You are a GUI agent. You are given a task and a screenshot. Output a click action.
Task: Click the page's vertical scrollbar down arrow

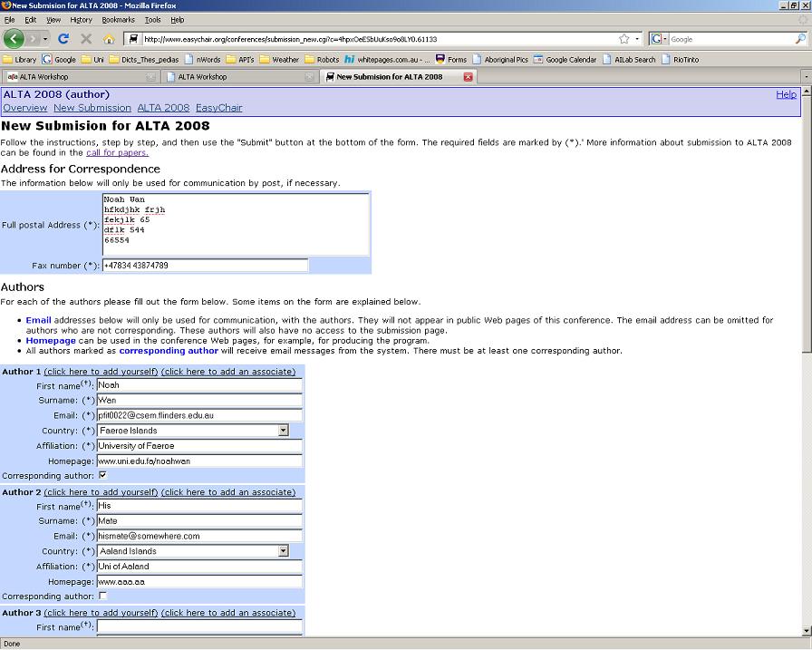click(807, 631)
